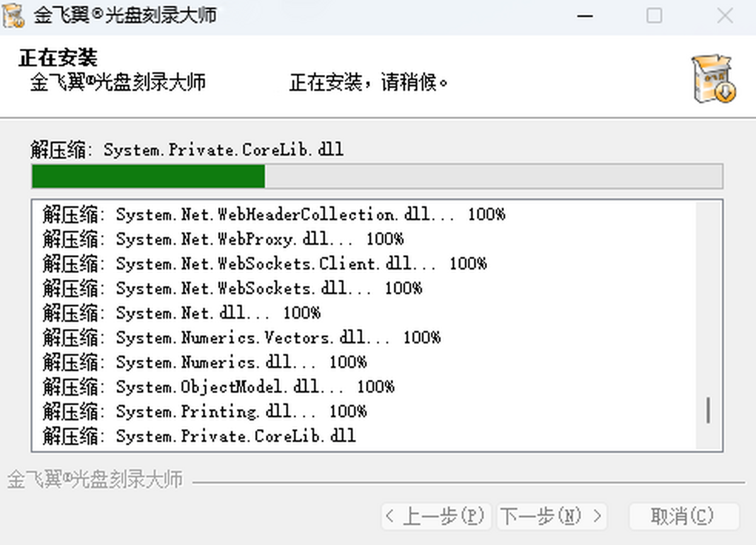Click the System.Net.dll log entry
Viewport: 756px width, 545px height.
181,313
